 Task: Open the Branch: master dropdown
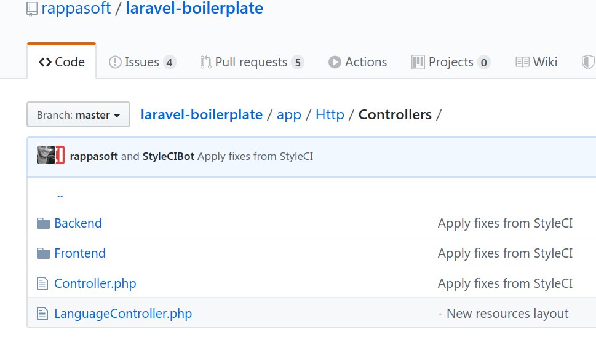pyautogui.click(x=78, y=114)
